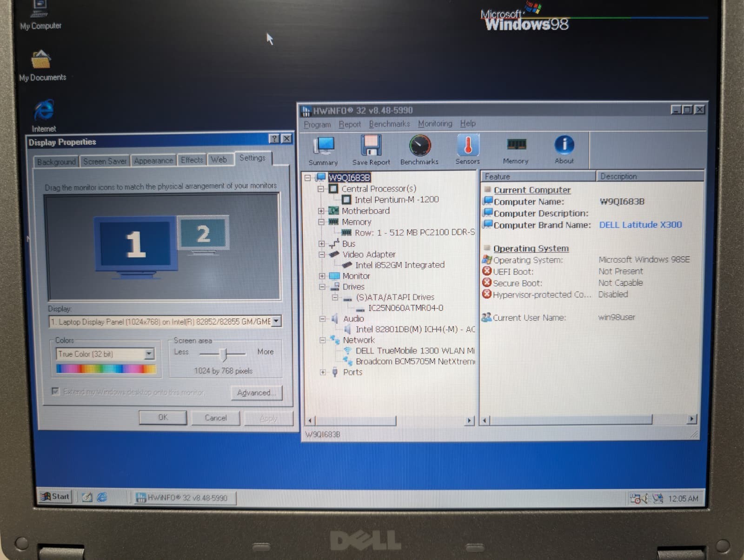
Task: Open the Display selection dropdown
Action: coord(277,321)
